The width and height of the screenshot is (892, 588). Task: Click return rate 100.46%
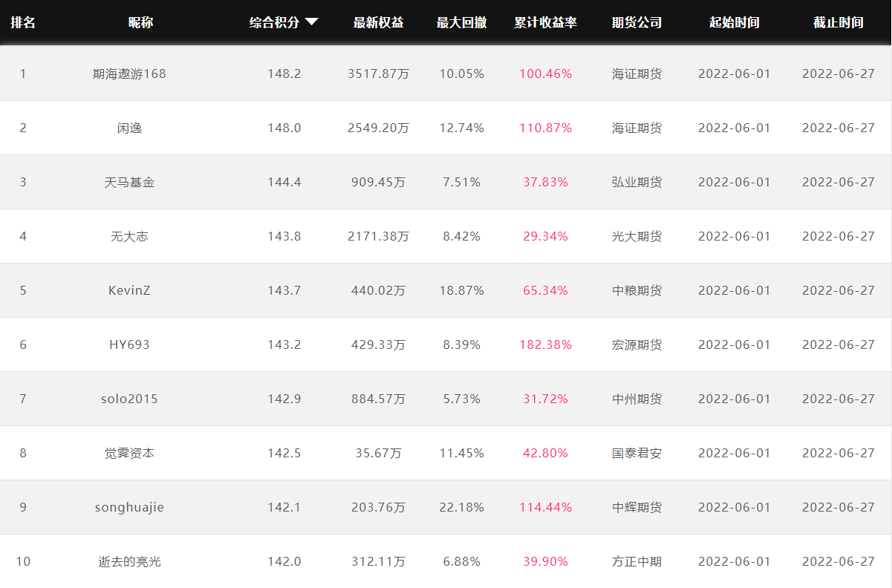coord(546,73)
